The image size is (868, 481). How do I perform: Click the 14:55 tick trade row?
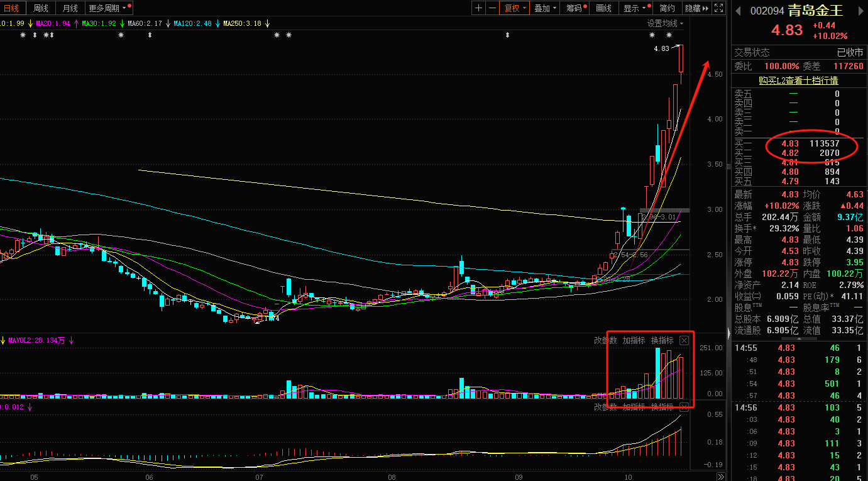[798, 348]
